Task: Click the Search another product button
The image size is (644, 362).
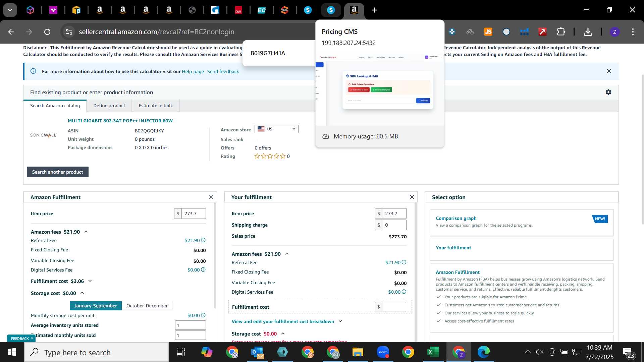Action: click(x=58, y=172)
